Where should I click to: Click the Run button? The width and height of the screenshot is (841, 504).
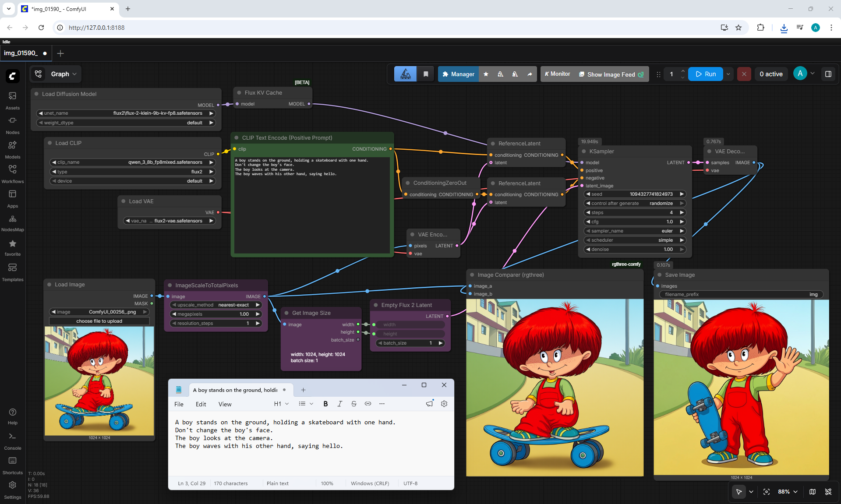tap(706, 74)
